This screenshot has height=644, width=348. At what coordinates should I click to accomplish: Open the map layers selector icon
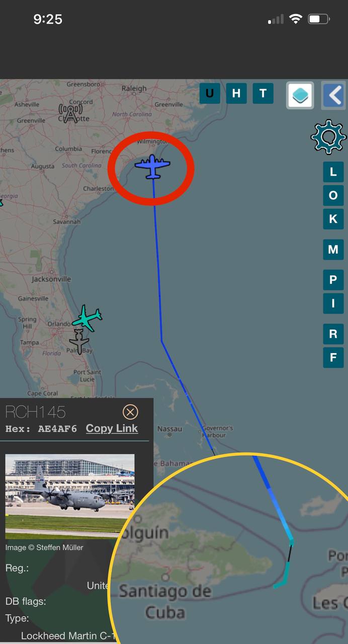click(x=300, y=95)
